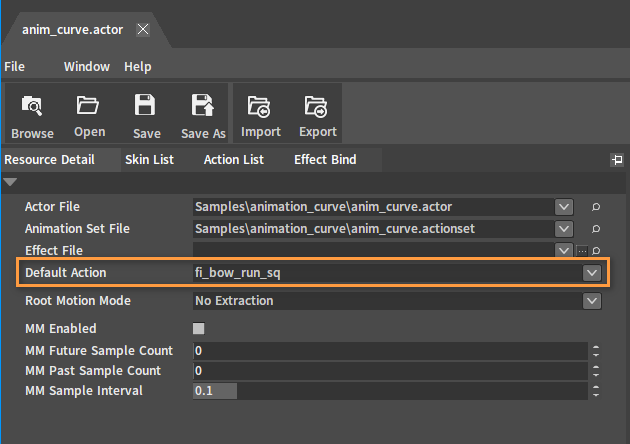Click the ellipsis button beside Effect File

582,251
